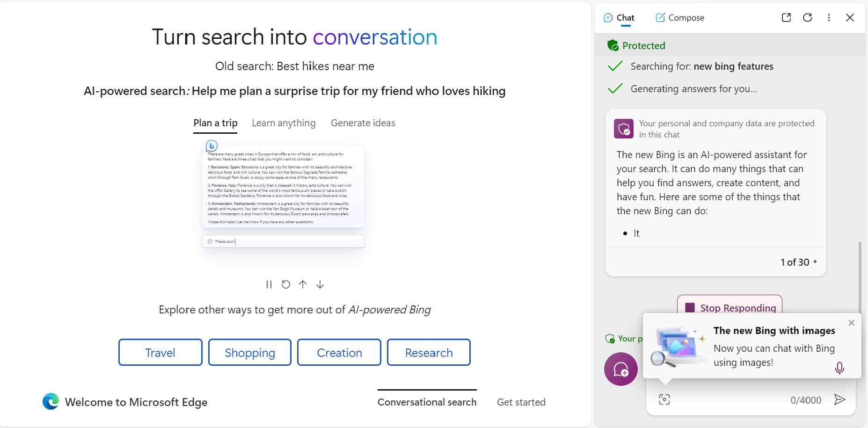Click the demo chat preview thumbnail
The image size is (868, 428).
(283, 187)
